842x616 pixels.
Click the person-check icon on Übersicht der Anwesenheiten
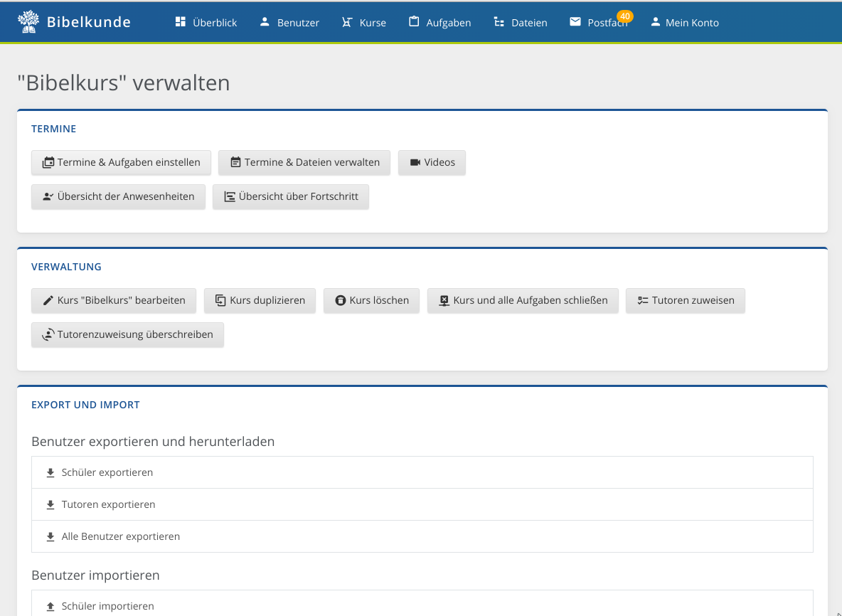click(48, 196)
